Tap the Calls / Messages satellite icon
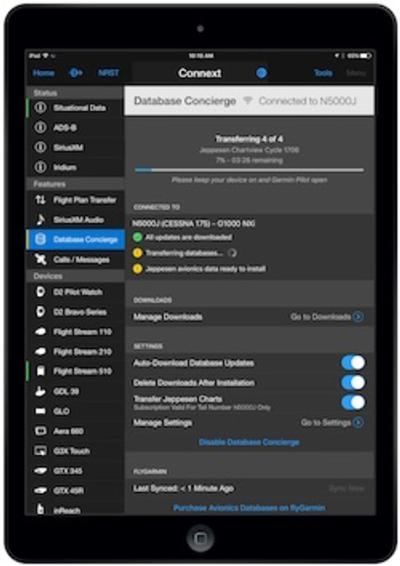This screenshot has height=566, width=400. tap(40, 259)
